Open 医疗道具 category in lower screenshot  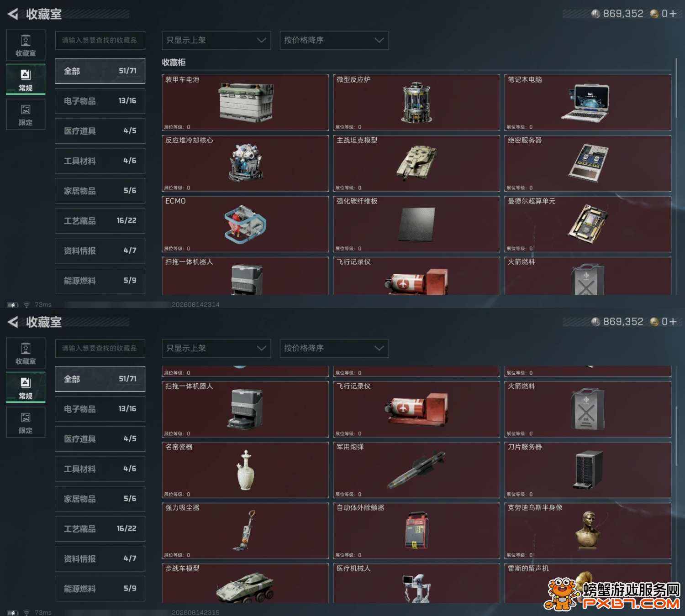point(100,439)
